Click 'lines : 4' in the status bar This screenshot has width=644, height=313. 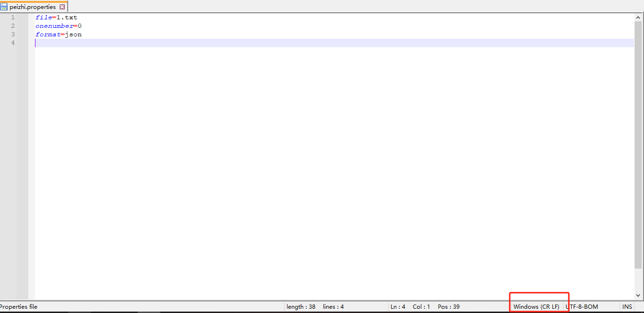pyautogui.click(x=333, y=307)
